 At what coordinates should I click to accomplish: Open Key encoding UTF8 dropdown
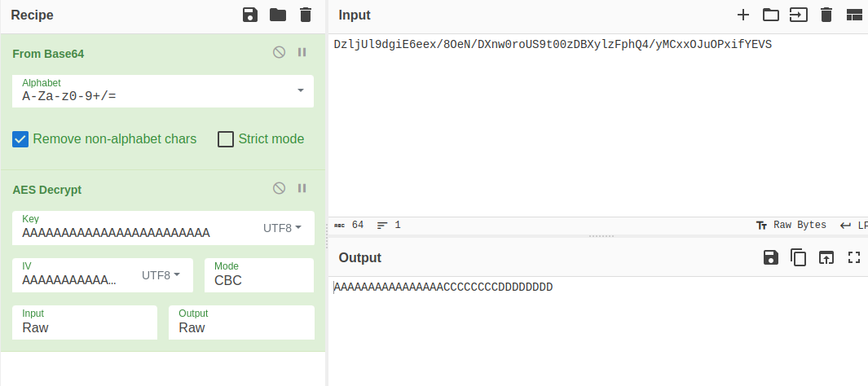click(282, 228)
